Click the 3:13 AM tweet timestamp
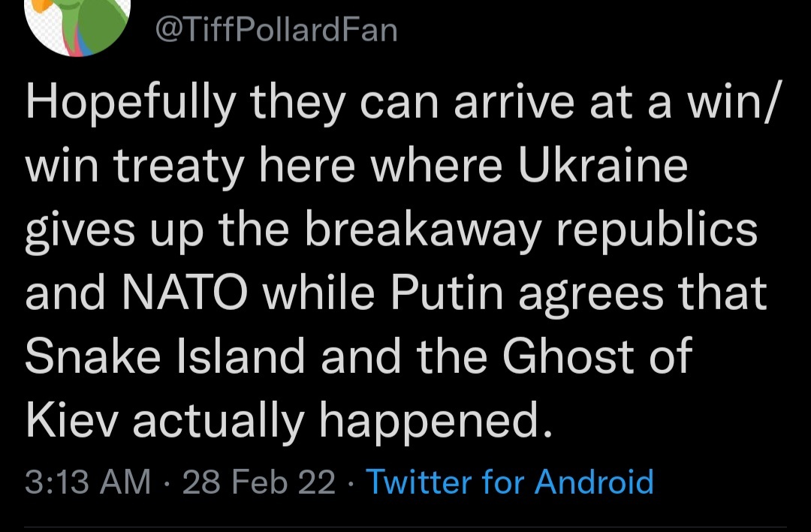The image size is (811, 532). pyautogui.click(x=88, y=481)
